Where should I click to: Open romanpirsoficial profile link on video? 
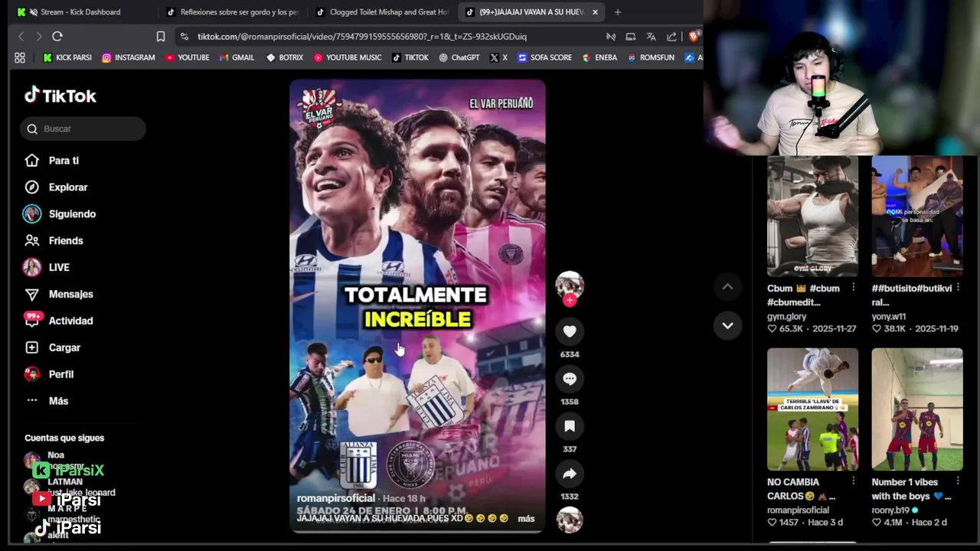[335, 498]
